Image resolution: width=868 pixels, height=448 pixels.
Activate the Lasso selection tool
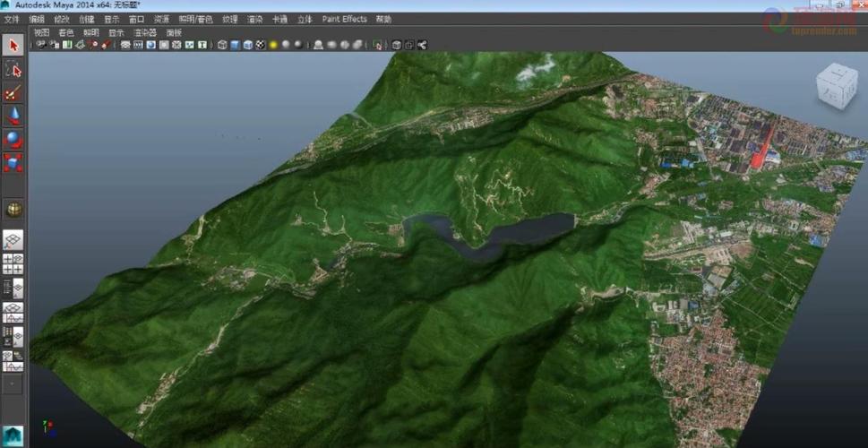[13, 69]
